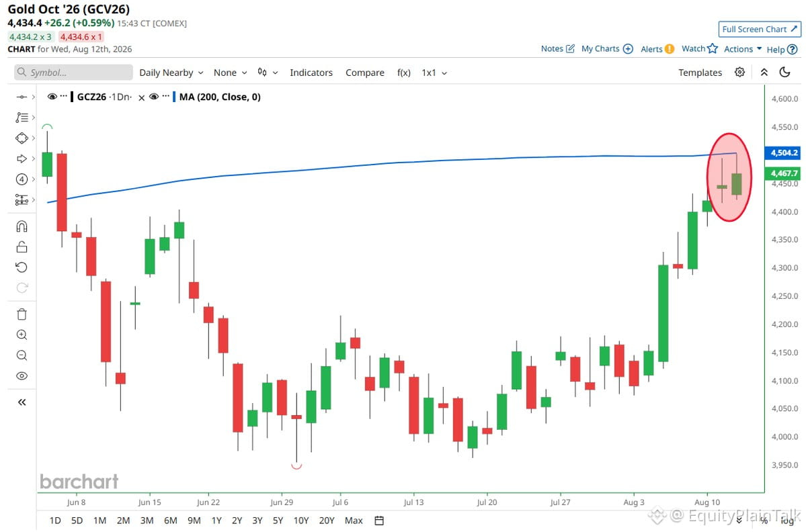Click the black GCZ26 color swatch
Image resolution: width=806 pixels, height=532 pixels.
click(x=73, y=97)
